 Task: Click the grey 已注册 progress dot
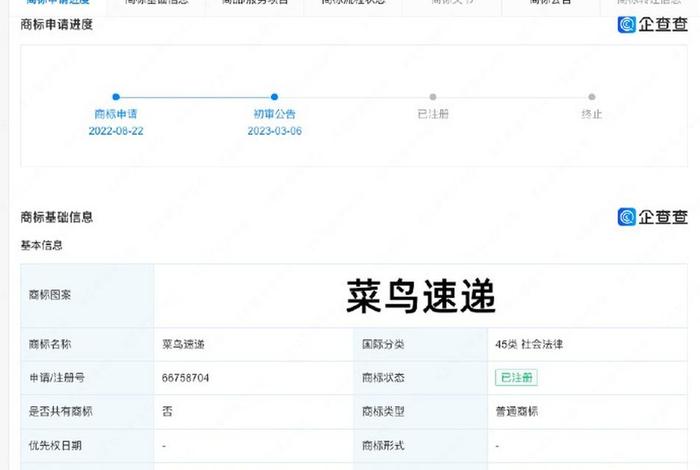433,96
